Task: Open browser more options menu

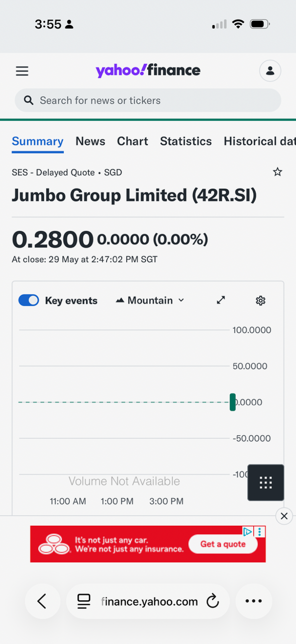Action: coord(254,601)
